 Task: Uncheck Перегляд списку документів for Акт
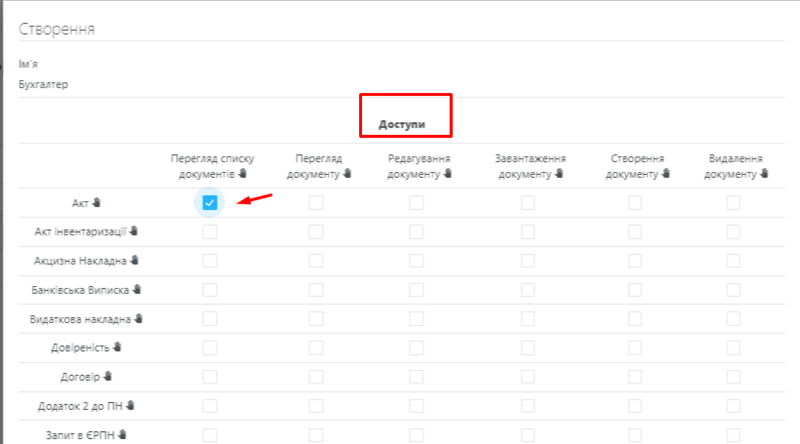pyautogui.click(x=209, y=203)
